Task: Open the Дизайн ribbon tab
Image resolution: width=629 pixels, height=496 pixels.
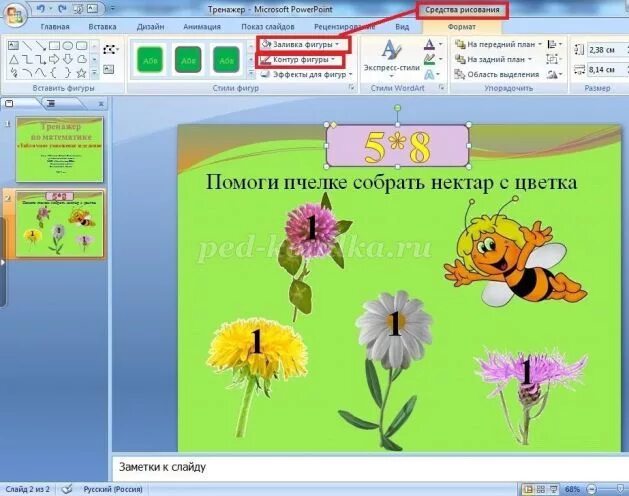Action: coord(150,27)
